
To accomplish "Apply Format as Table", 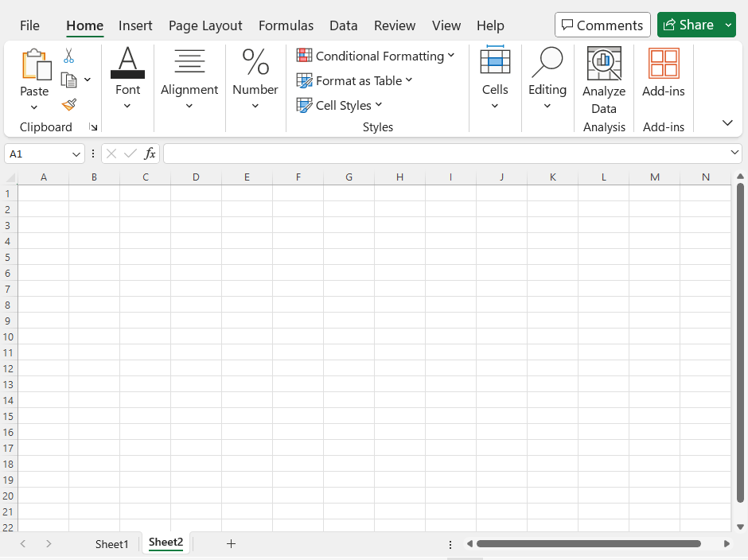I will click(355, 80).
